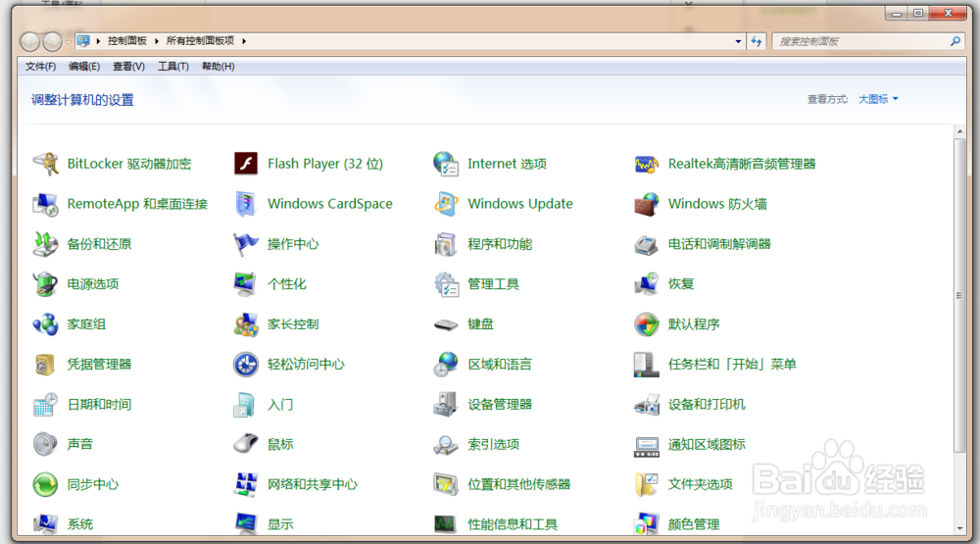Open Windows Update icon
The width and height of the screenshot is (980, 544).
446,204
